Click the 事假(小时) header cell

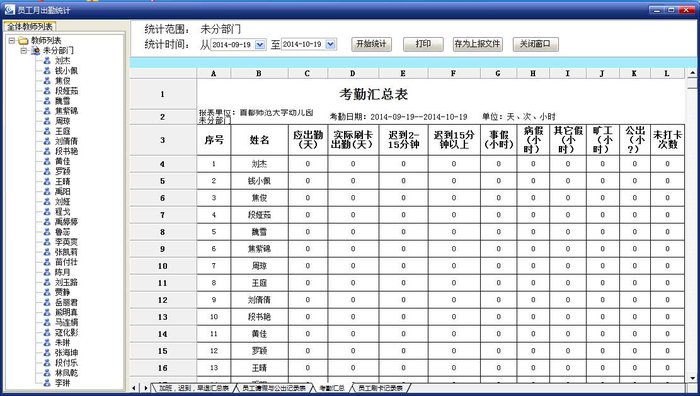click(499, 140)
